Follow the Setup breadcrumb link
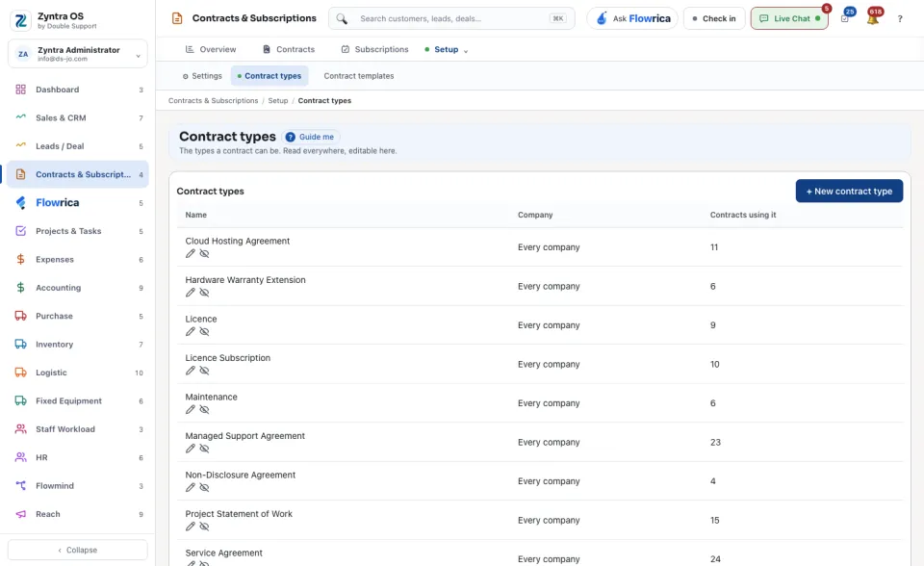 pyautogui.click(x=278, y=101)
